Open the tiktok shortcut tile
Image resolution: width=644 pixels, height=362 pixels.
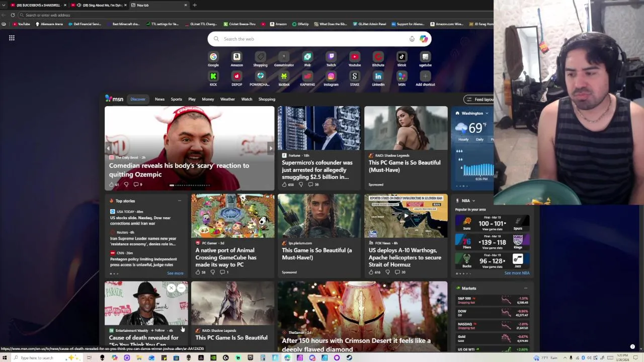click(401, 59)
